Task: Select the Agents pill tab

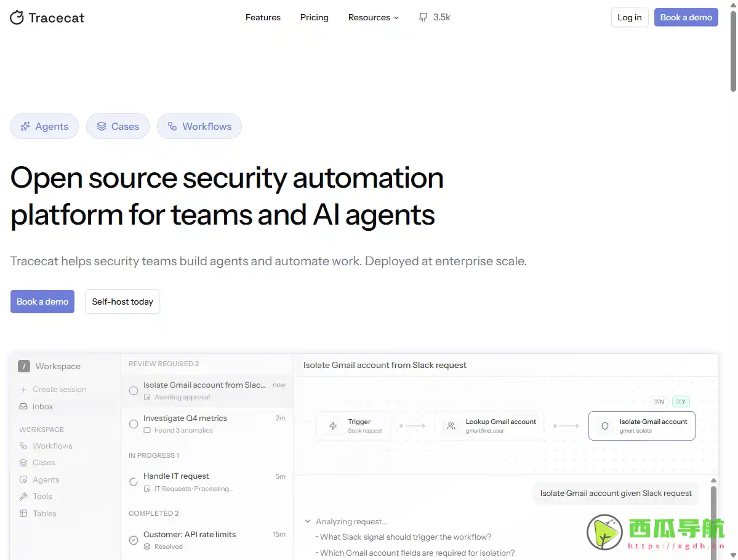Action: tap(44, 126)
